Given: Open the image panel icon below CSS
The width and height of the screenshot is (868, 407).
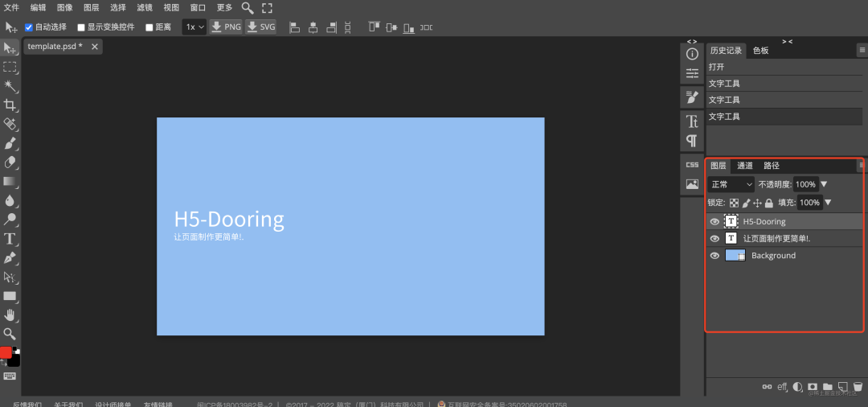Looking at the screenshot, I should [692, 184].
